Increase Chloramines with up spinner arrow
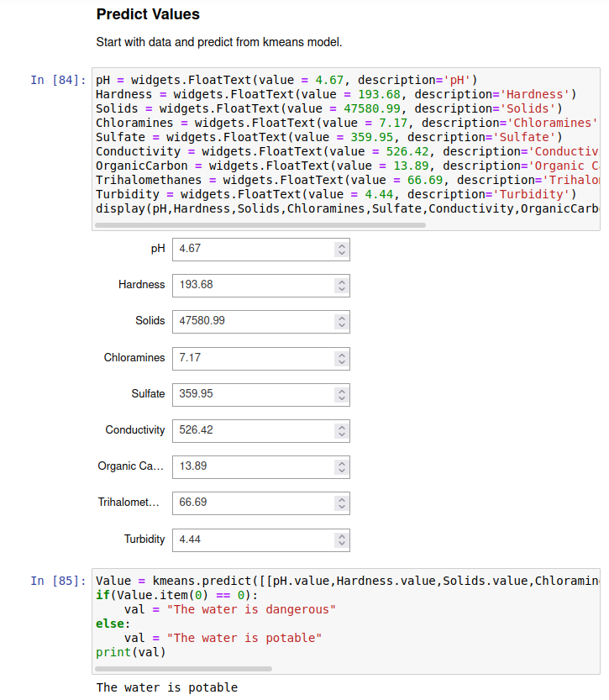 pyautogui.click(x=342, y=355)
